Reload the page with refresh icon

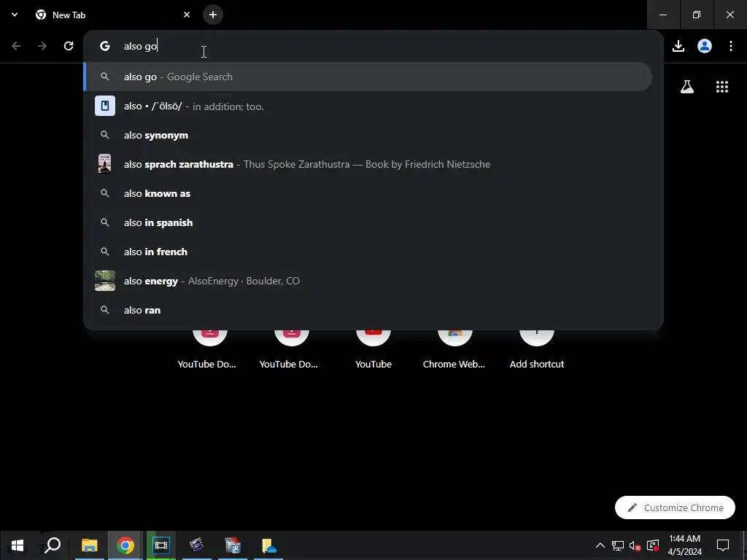[69, 46]
